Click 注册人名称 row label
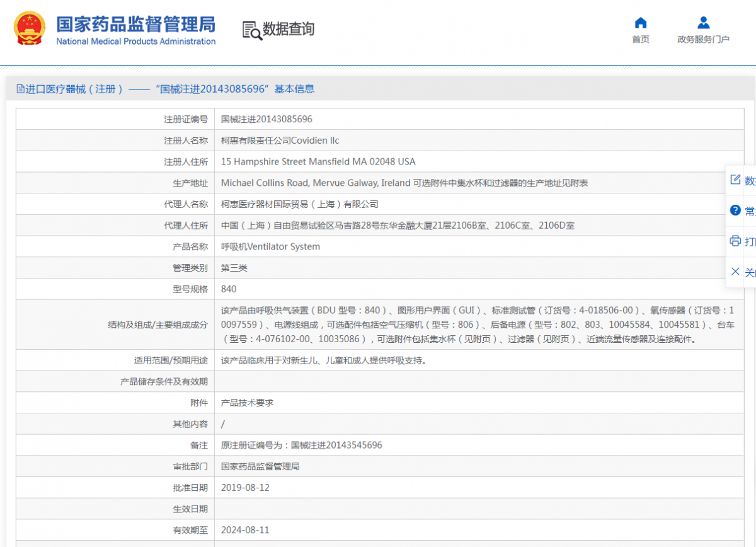756x547 pixels. 186,141
